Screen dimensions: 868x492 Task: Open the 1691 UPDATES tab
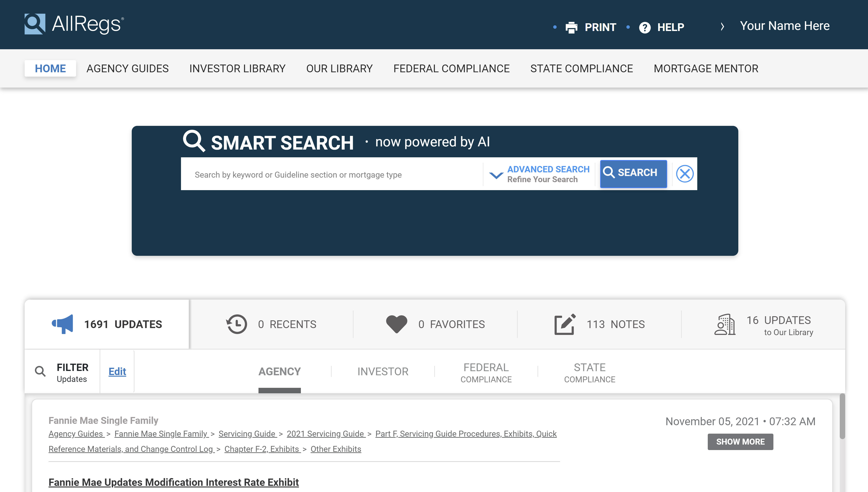[x=107, y=324]
